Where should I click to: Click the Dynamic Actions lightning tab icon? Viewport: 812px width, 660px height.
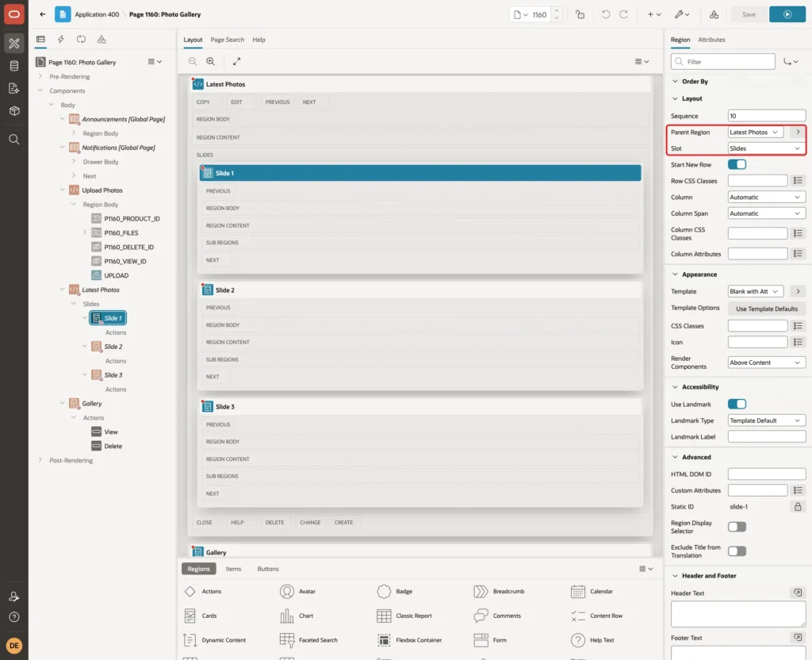[60, 40]
